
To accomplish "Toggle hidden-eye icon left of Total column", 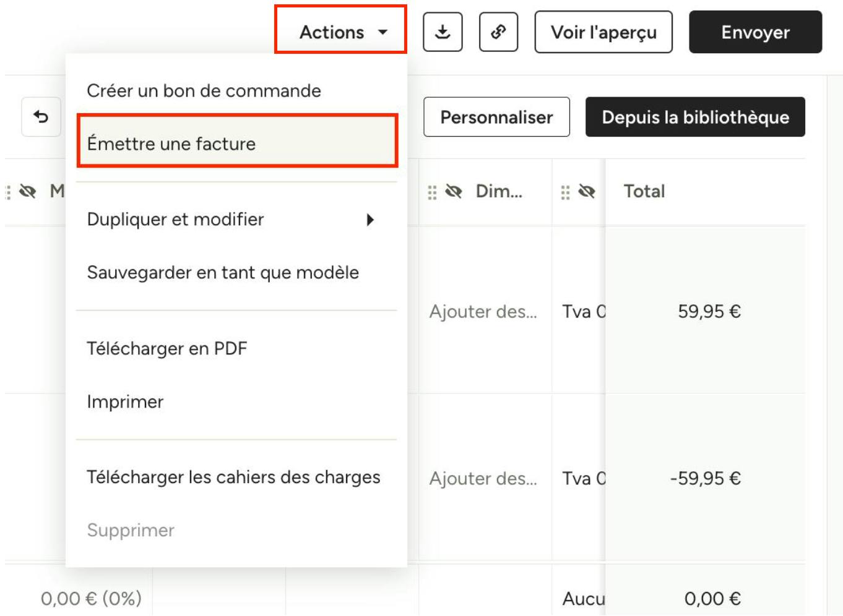I will coord(587,192).
